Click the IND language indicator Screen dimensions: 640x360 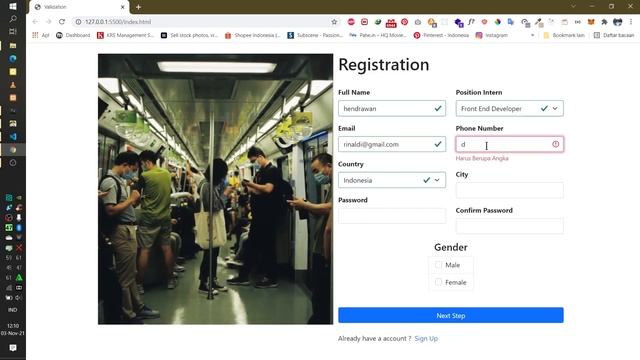tap(13, 310)
